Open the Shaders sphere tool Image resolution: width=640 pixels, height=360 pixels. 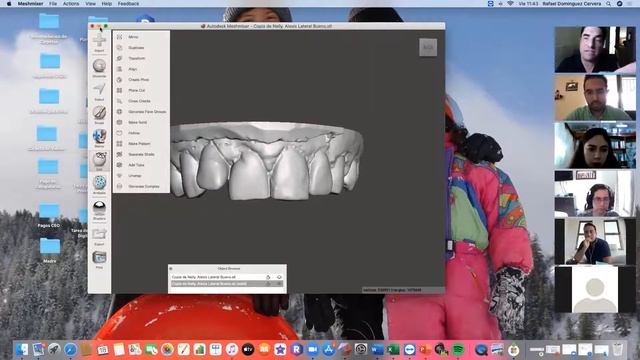[x=99, y=209]
